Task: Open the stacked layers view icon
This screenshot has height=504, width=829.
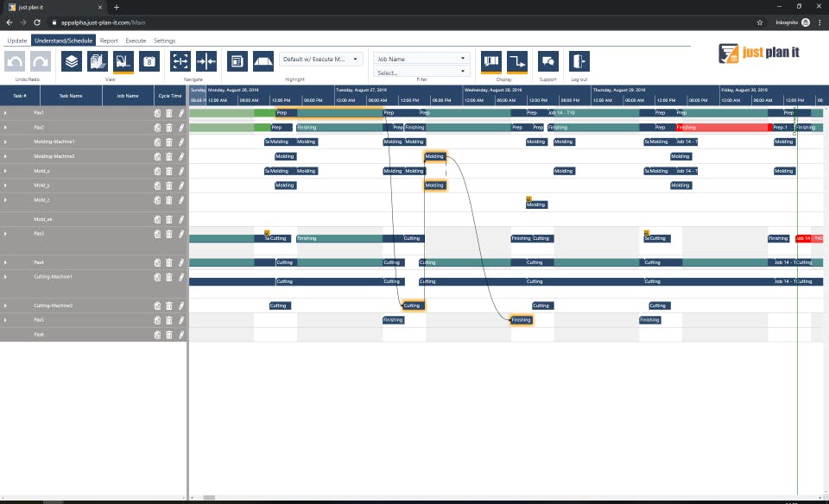Action: pyautogui.click(x=72, y=61)
